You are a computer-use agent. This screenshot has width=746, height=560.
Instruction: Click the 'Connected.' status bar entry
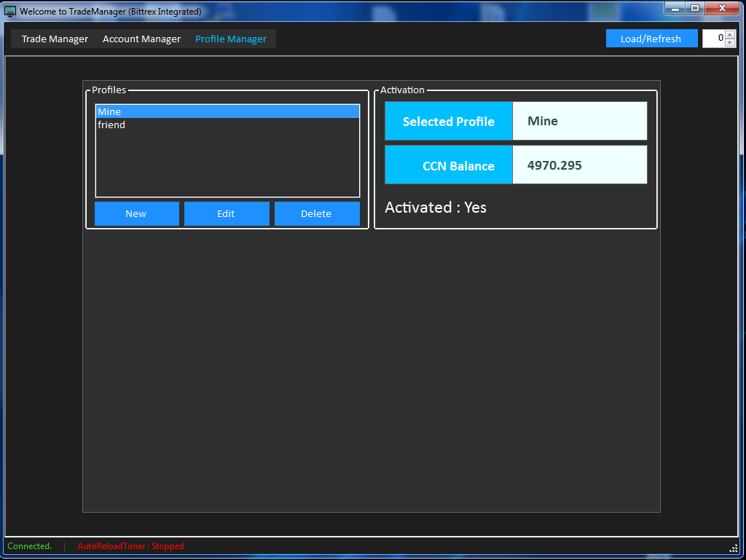pos(29,546)
